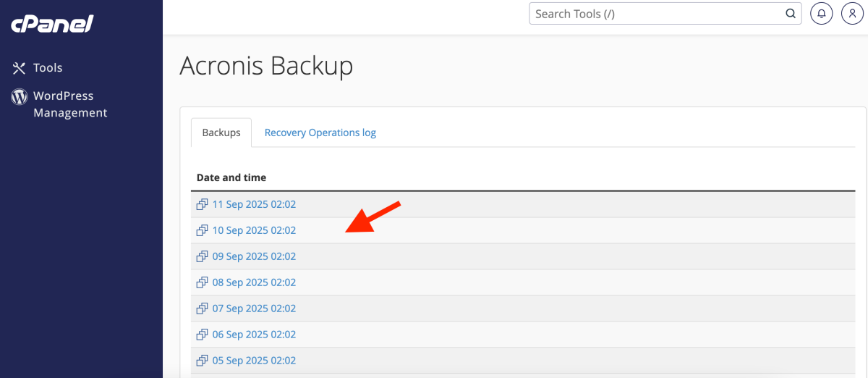The height and width of the screenshot is (378, 868).
Task: Click the search magnifier icon
Action: (x=791, y=14)
